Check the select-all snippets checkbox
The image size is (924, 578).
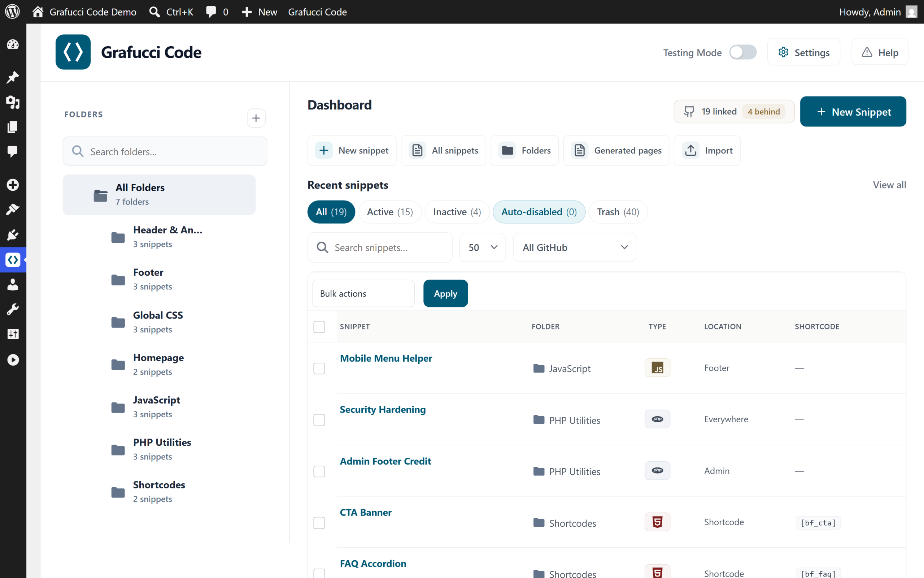319,327
